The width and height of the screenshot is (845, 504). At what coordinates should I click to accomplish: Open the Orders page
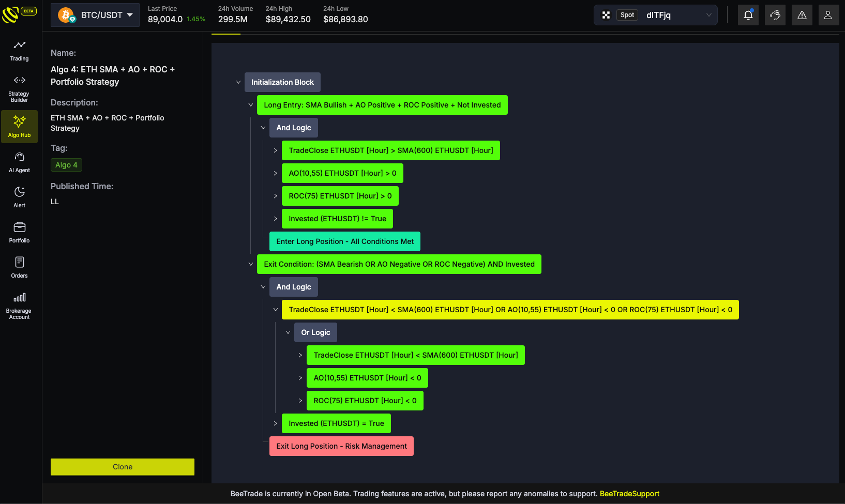[20, 268]
